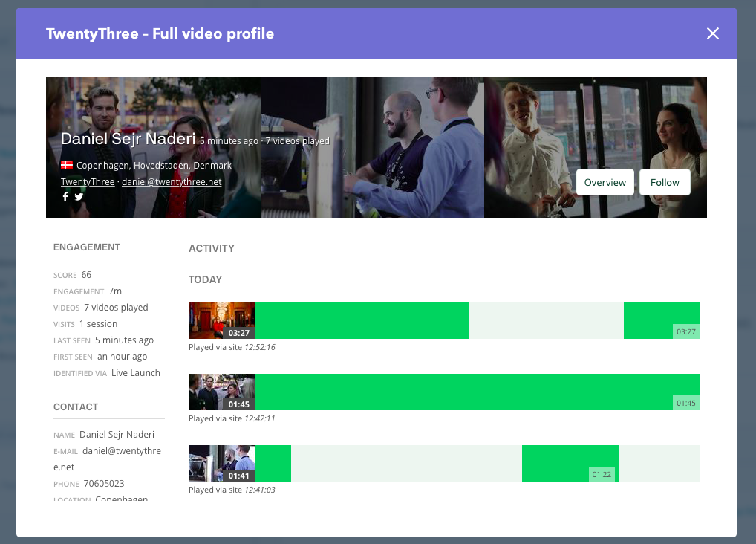Open Daniel's Twitter profile icon
756x544 pixels.
(x=79, y=196)
